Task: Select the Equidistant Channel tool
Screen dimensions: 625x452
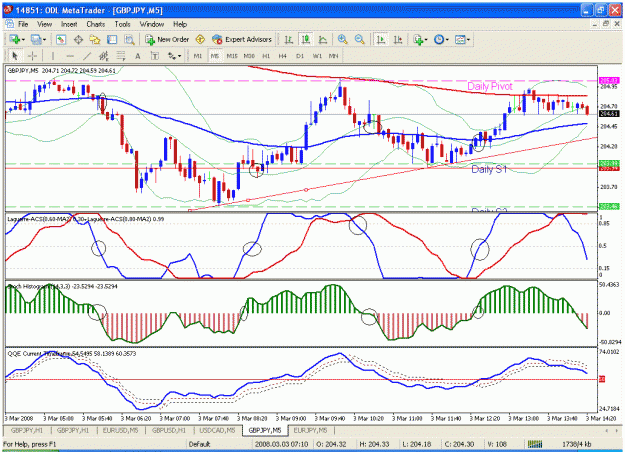Action: point(104,56)
